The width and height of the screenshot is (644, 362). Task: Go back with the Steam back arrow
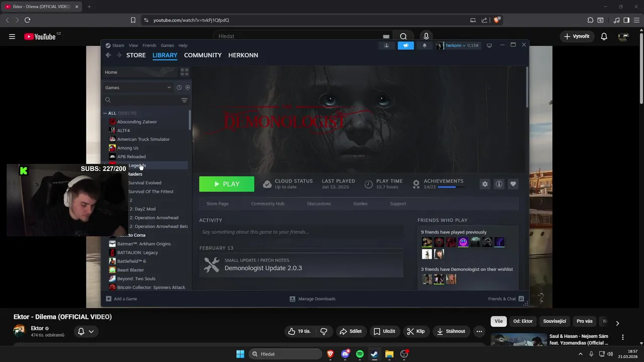[108, 55]
